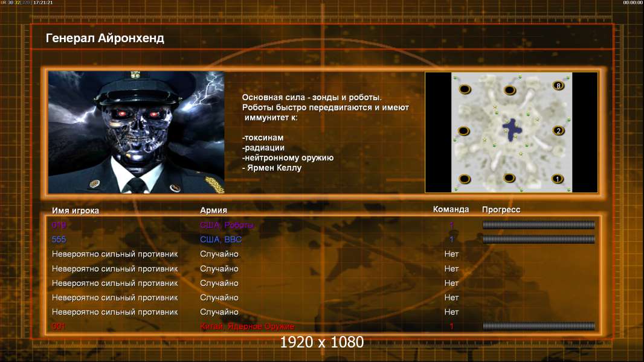Image resolution: width=644 pixels, height=362 pixels.
Task: Click the loading progress bar for player 555
Action: pyautogui.click(x=538, y=239)
